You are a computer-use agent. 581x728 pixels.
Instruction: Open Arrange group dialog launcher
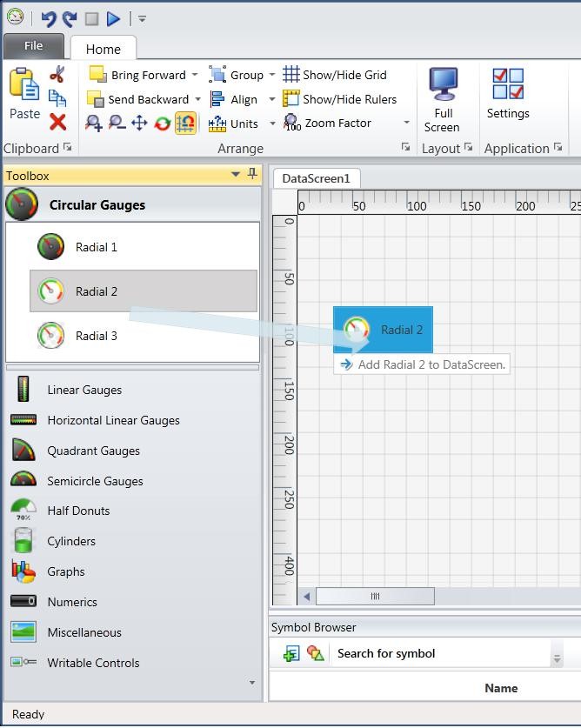pyautogui.click(x=405, y=147)
